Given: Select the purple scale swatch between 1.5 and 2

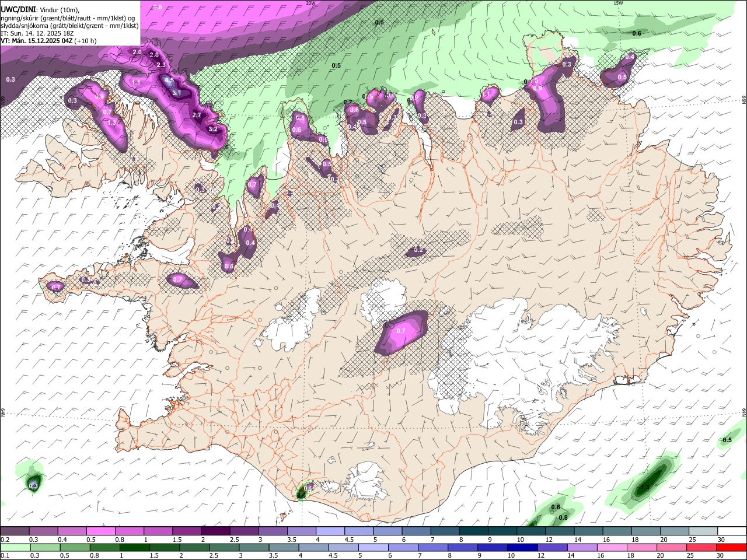Looking at the screenshot, I should coord(186,531).
